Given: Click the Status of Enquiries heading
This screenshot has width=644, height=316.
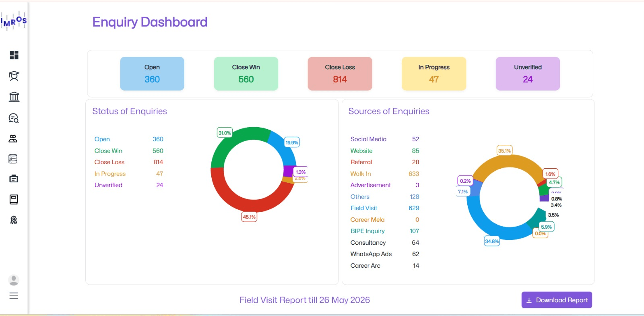Looking at the screenshot, I should (x=130, y=112).
